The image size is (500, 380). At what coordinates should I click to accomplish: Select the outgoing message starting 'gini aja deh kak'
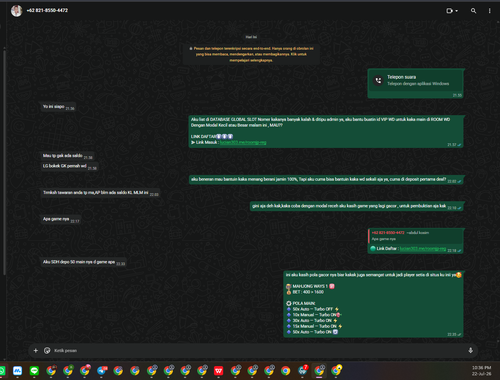coord(357,206)
